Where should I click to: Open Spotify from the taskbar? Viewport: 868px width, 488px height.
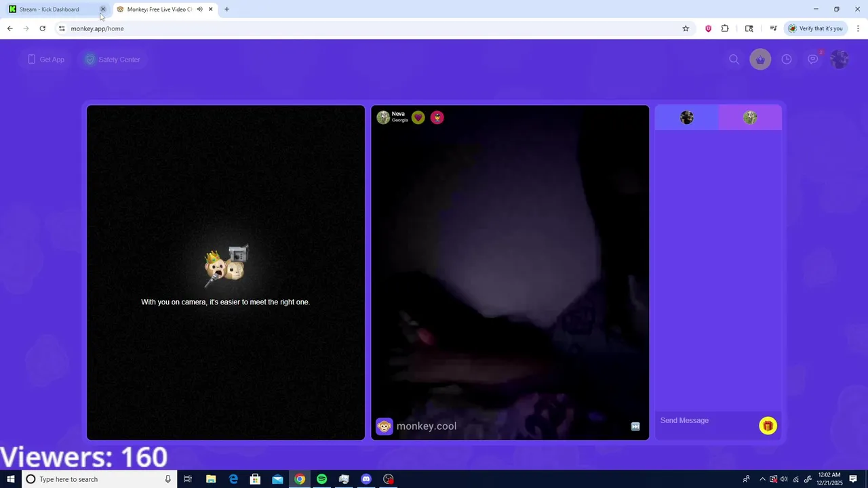322,479
